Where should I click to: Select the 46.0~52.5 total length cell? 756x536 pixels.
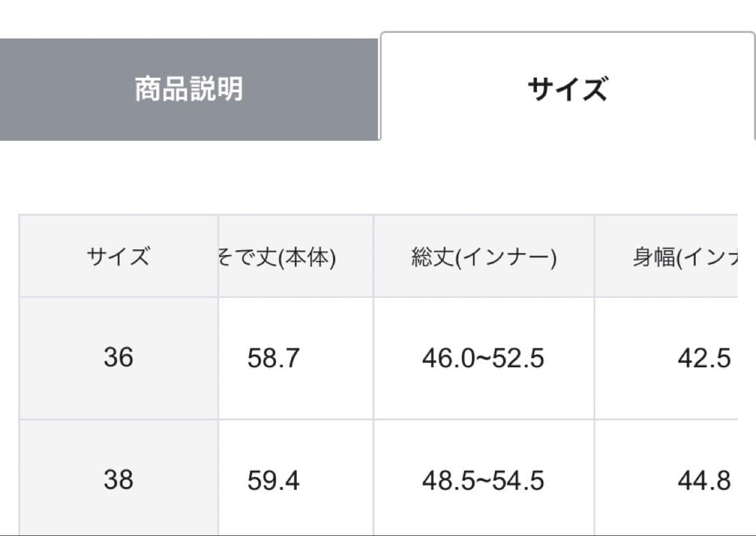tap(483, 359)
